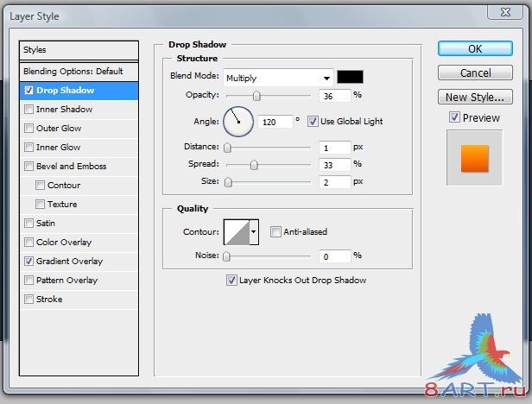Screen dimensions: 532x404
Task: Disable the Drop Shadow checkbox
Action: tap(30, 91)
